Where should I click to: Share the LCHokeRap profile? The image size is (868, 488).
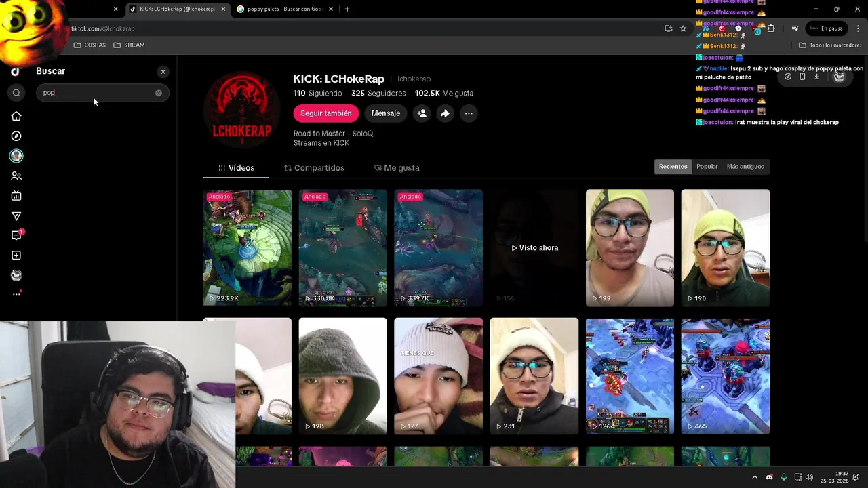[x=445, y=113]
